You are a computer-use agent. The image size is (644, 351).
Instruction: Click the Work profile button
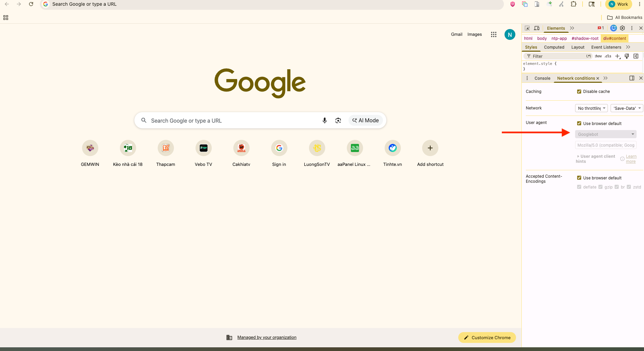click(x=618, y=4)
